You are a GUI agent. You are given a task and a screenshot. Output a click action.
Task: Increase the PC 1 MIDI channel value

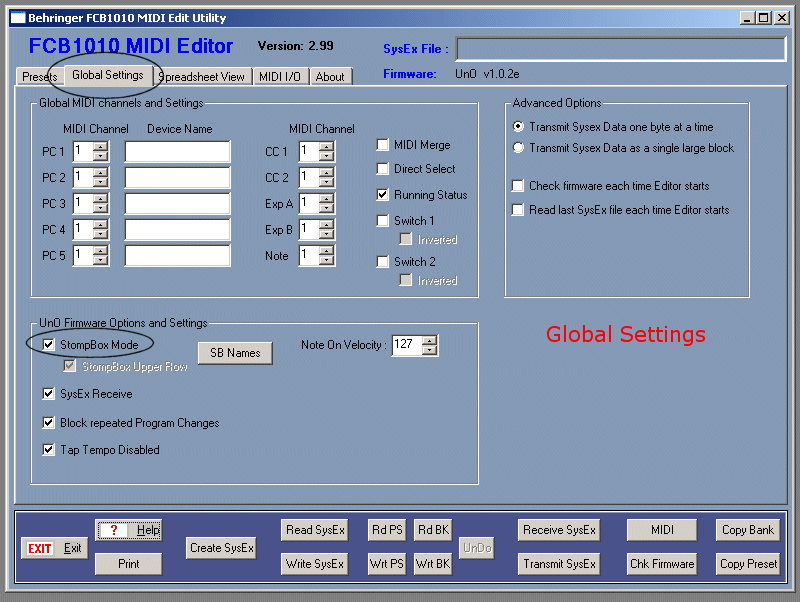(x=101, y=146)
